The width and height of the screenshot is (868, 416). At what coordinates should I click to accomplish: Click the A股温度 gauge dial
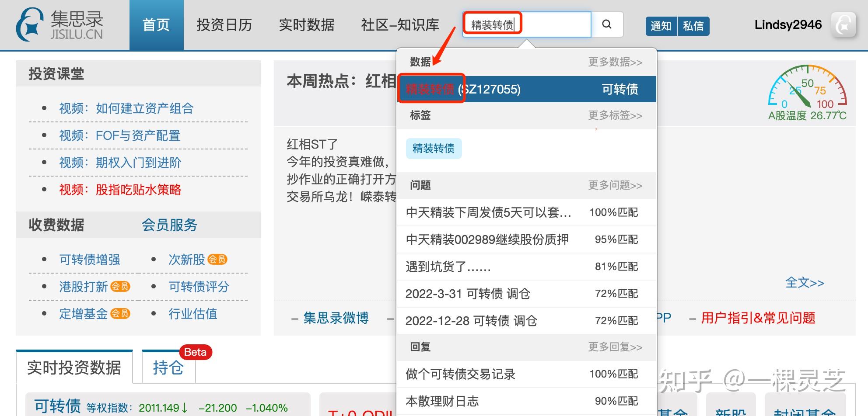(x=808, y=87)
